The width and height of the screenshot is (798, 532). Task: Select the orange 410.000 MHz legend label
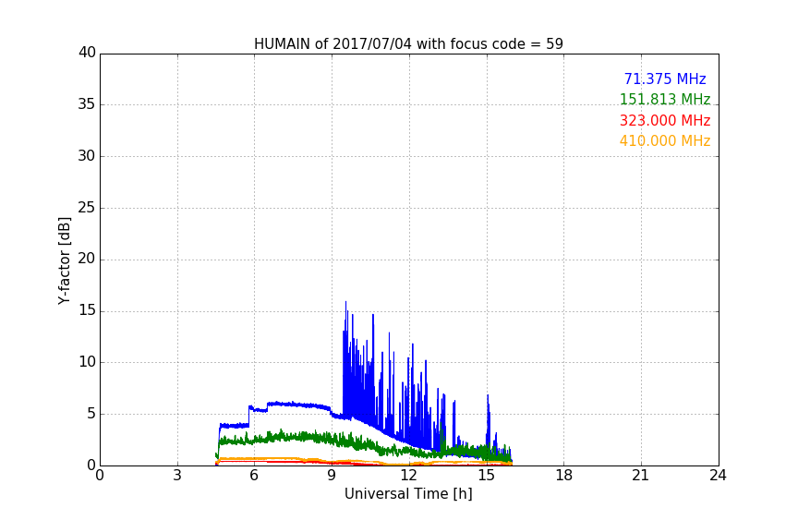(665, 141)
